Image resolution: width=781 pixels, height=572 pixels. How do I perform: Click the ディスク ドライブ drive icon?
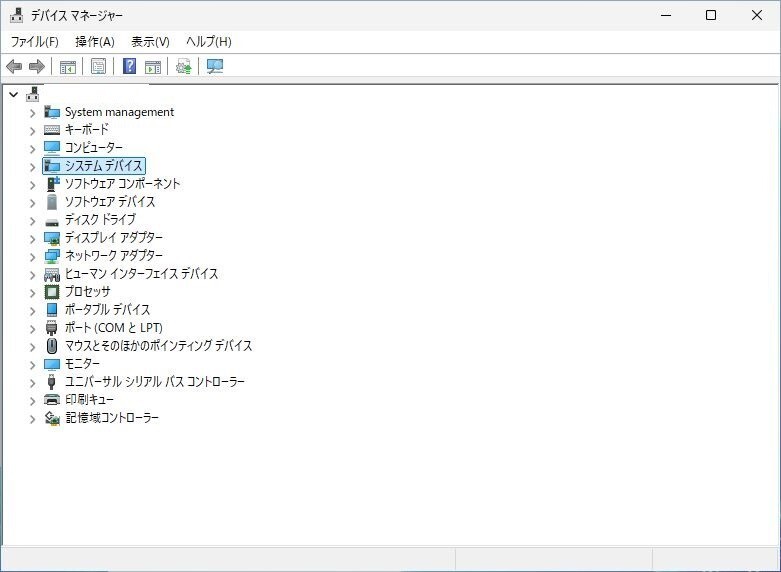click(x=52, y=222)
